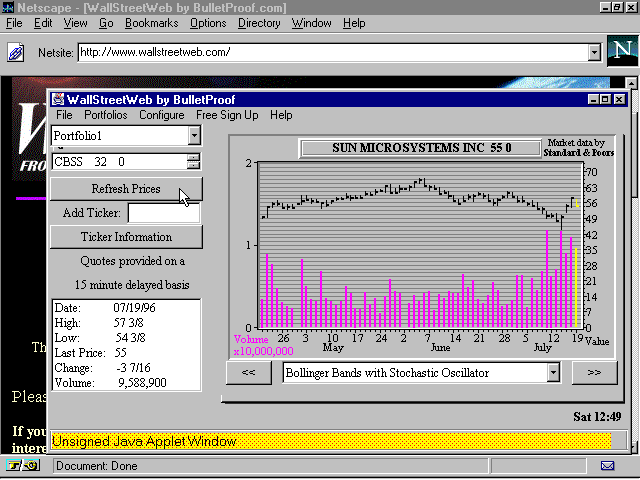This screenshot has width=640, height=480.
Task: Expand the Bollinger Bands chart type dropdown
Action: click(x=553, y=372)
